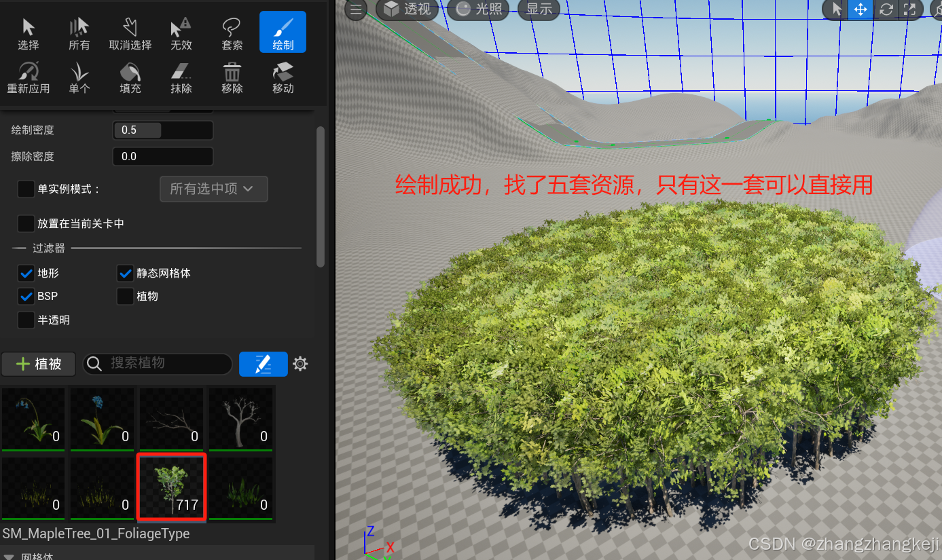
Task: Check 单实例模式 (single instance mode)
Action: (25, 189)
